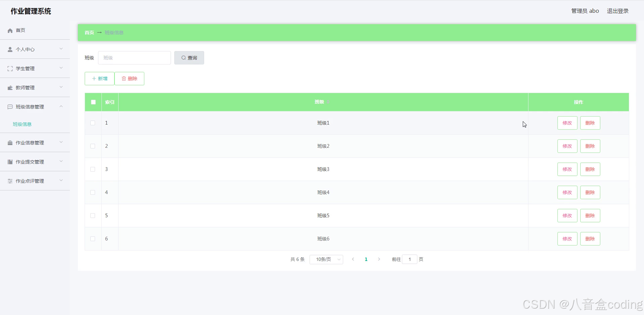Screen dimensions: 644x315
Task: Go to next page arrow
Action: (379, 259)
